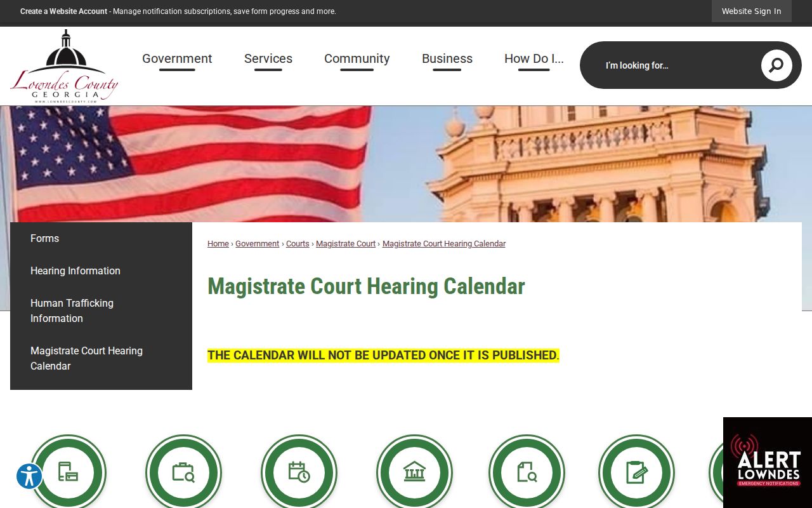Go to Home breadcrumb
Viewport: 812px width, 508px height.
click(x=218, y=244)
